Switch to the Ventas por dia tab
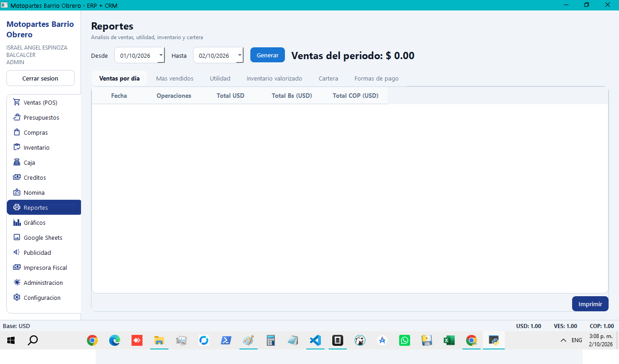The height and width of the screenshot is (364, 619). pyautogui.click(x=119, y=78)
